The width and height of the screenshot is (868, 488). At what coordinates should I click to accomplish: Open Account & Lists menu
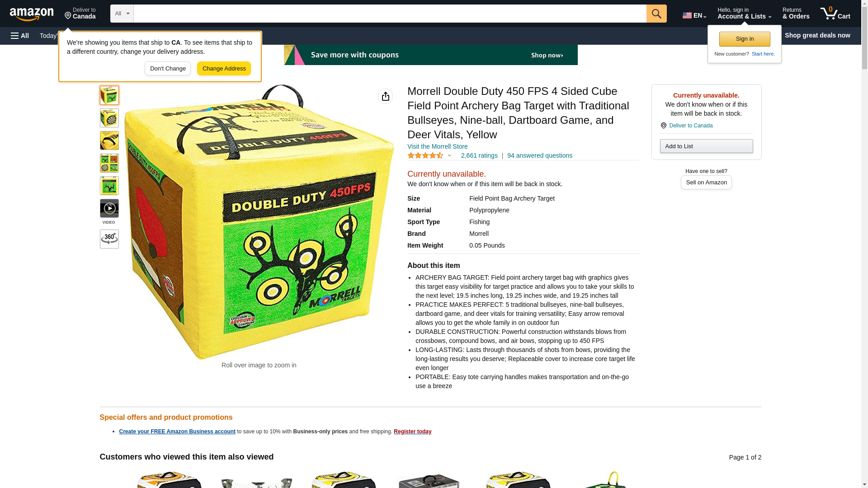pos(744,14)
